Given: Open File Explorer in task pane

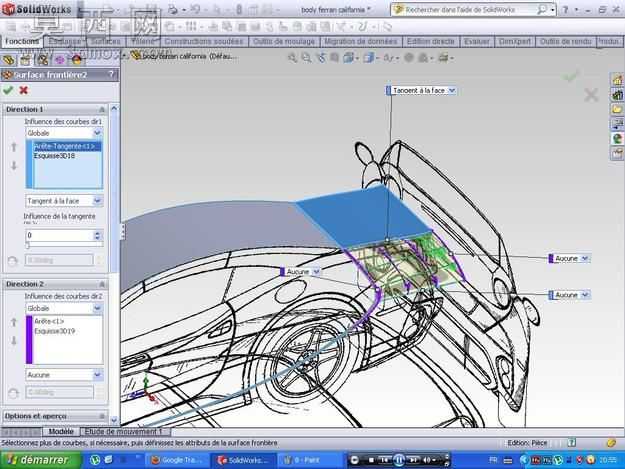Looking at the screenshot, I should tap(617, 109).
